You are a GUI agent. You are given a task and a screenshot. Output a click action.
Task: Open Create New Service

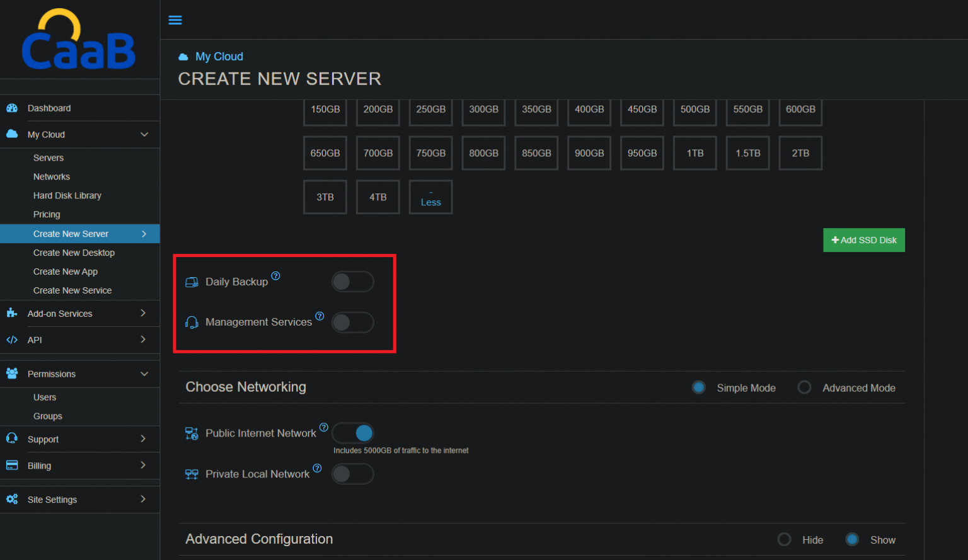point(72,290)
